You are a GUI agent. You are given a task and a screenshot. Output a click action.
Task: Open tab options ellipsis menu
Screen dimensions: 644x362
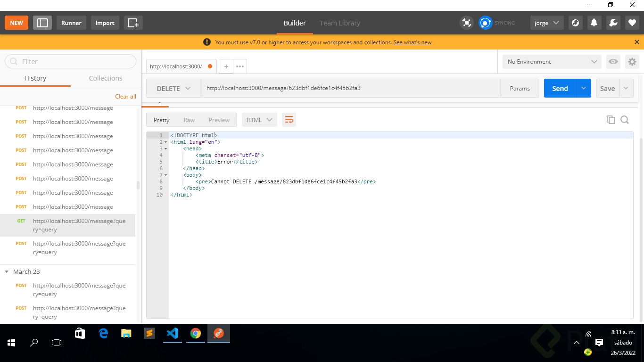tap(240, 66)
